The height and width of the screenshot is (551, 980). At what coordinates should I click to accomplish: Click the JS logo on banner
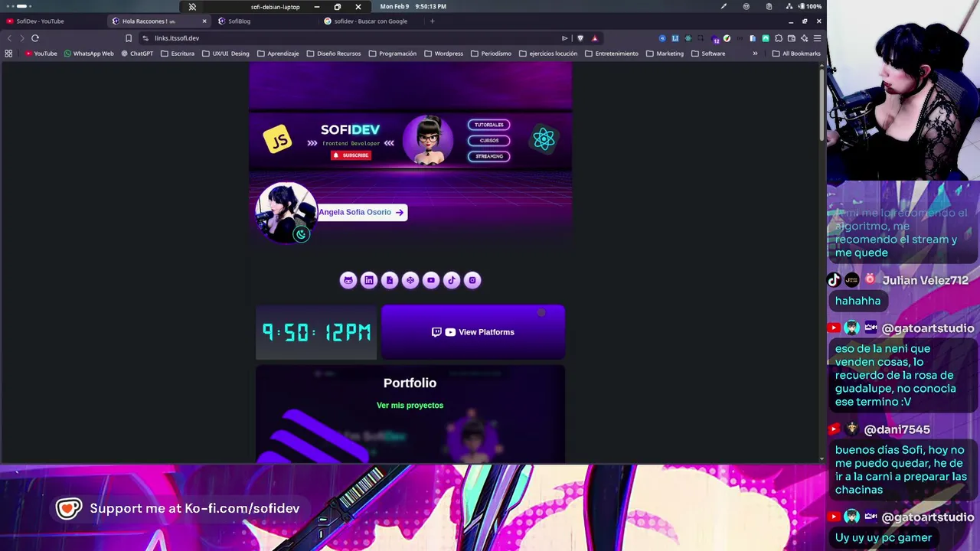click(x=277, y=139)
